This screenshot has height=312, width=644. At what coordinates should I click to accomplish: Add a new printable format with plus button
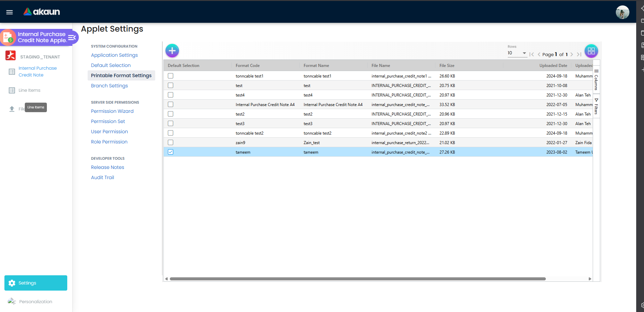[172, 51]
